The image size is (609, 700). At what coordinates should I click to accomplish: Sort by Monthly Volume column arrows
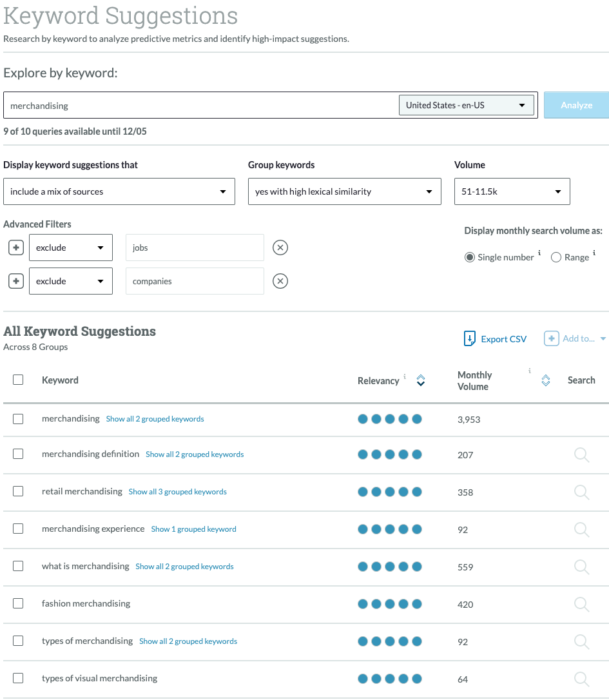546,380
